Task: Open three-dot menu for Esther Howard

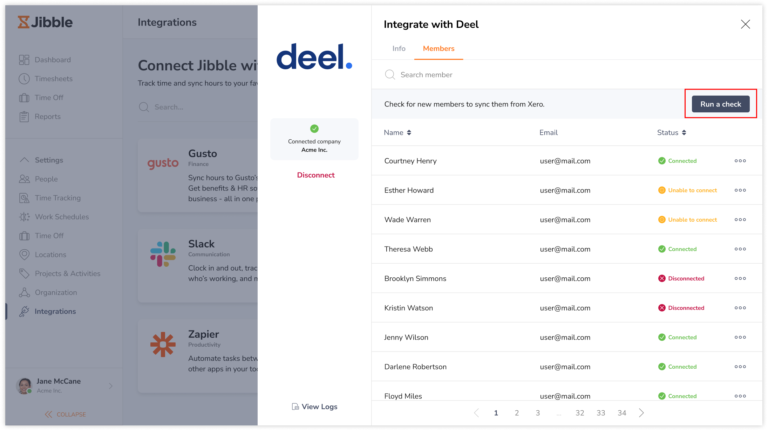Action: click(x=740, y=190)
